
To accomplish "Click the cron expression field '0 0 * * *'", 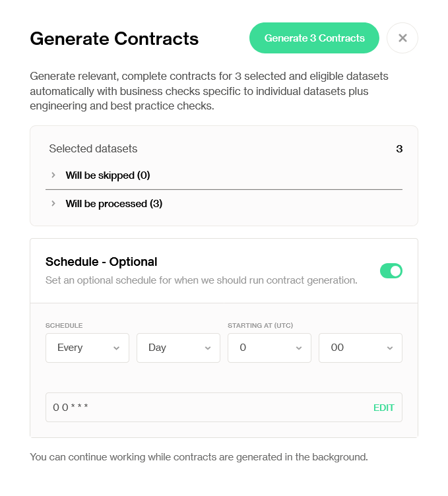I will pyautogui.click(x=198, y=408).
